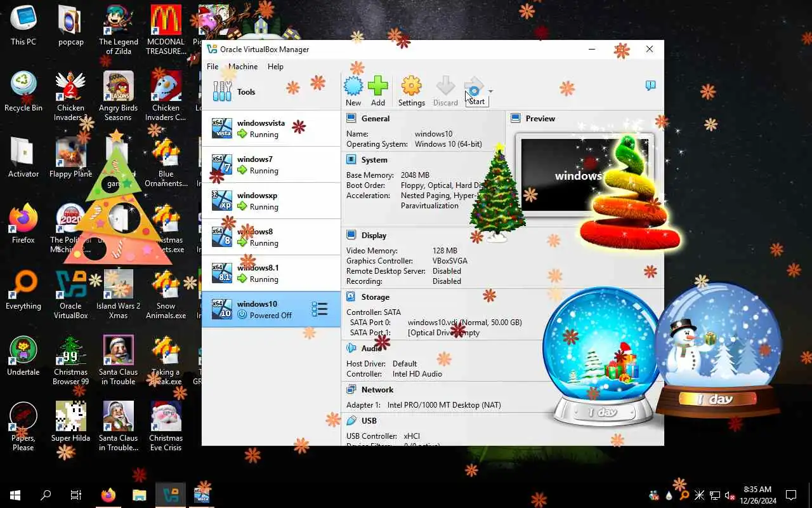Click the Base Memory 2048 MB value
The width and height of the screenshot is (812, 508).
point(415,175)
